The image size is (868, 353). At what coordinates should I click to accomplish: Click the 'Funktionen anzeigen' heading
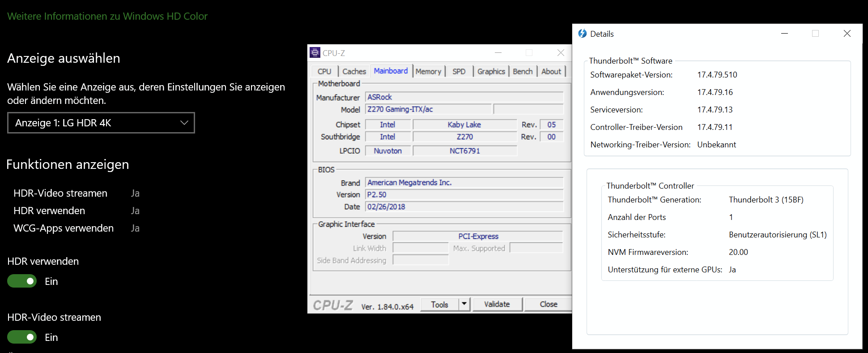[68, 164]
